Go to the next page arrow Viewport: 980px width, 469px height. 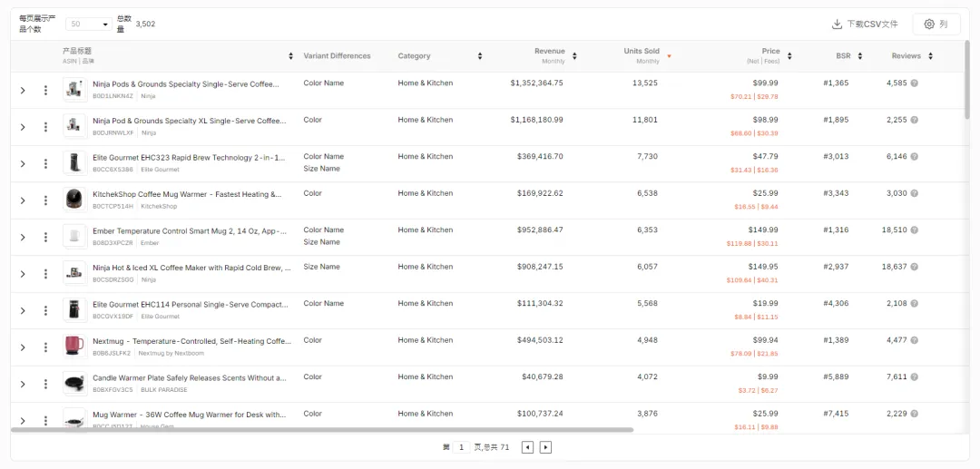545,447
